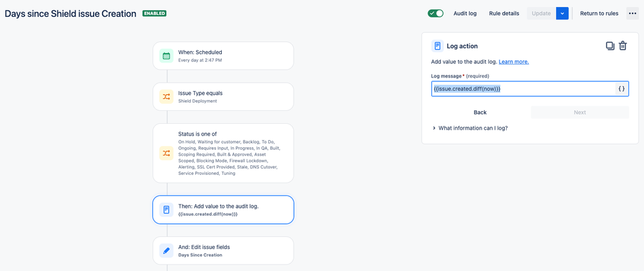Open Rule details
Image resolution: width=644 pixels, height=271 pixels.
504,13
